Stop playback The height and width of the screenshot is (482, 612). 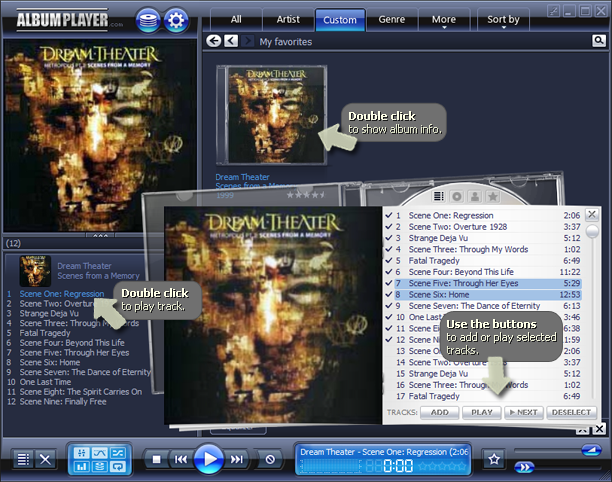coord(157,459)
